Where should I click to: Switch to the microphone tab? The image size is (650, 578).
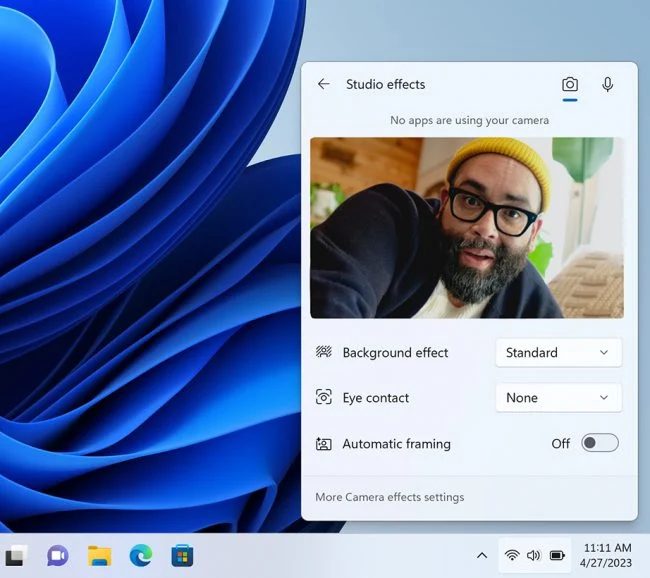coord(607,85)
